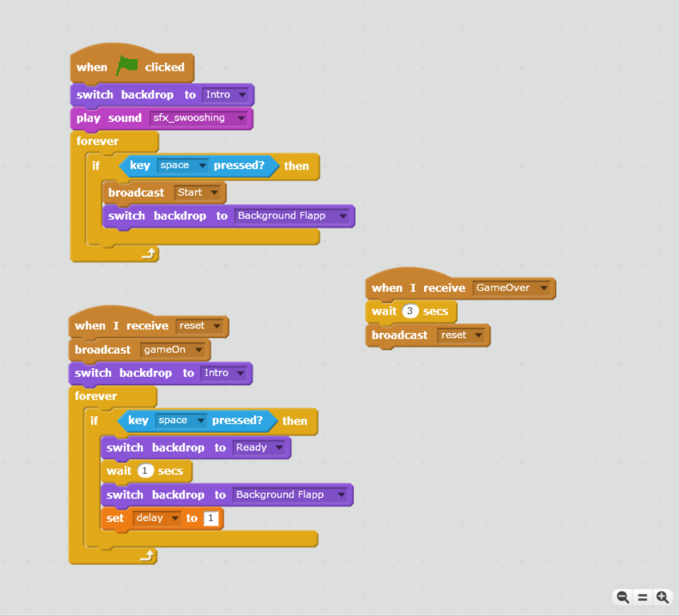Click loop arrow of forever block in reset script
Image resolution: width=679 pixels, height=616 pixels.
coord(148,556)
